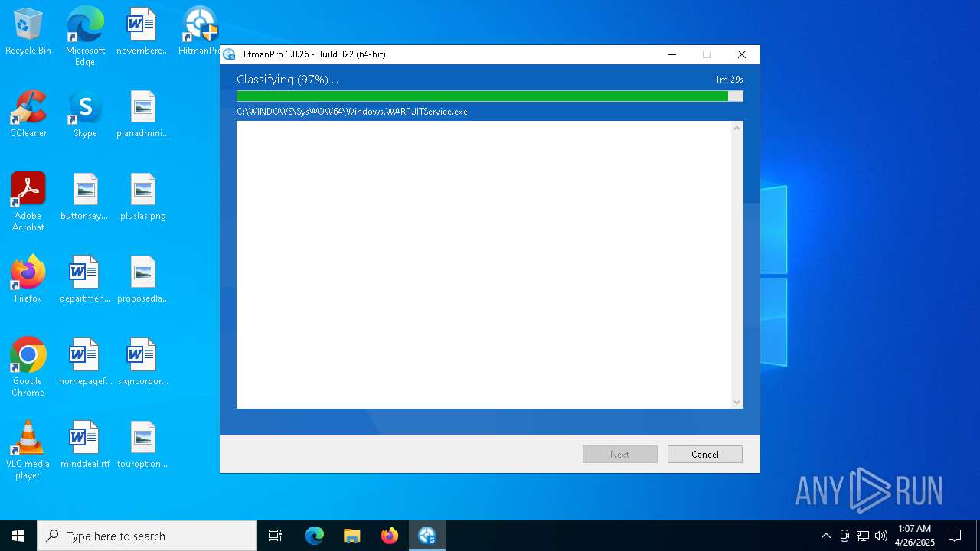Viewport: 980px width, 551px height.
Task: Click the Type here to search box
Action: 147,536
